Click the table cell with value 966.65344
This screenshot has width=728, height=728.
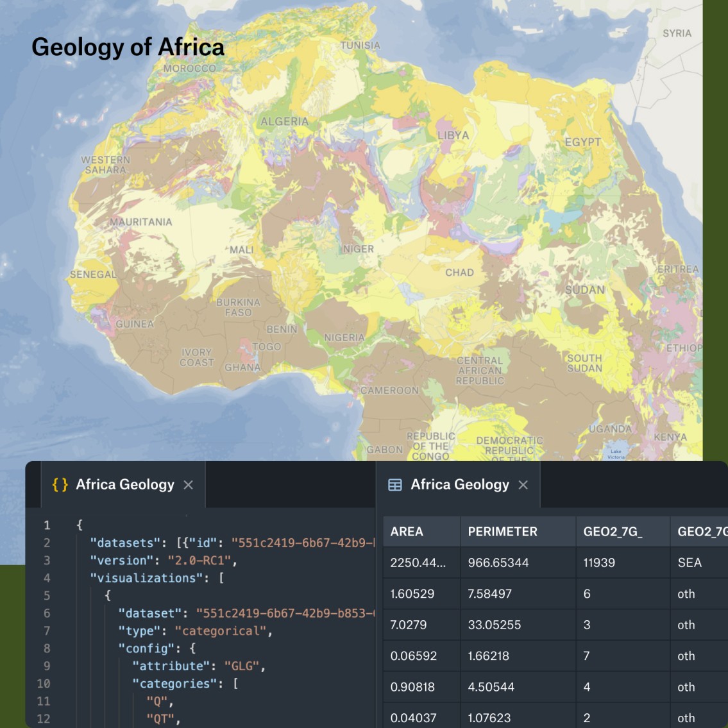click(x=518, y=563)
